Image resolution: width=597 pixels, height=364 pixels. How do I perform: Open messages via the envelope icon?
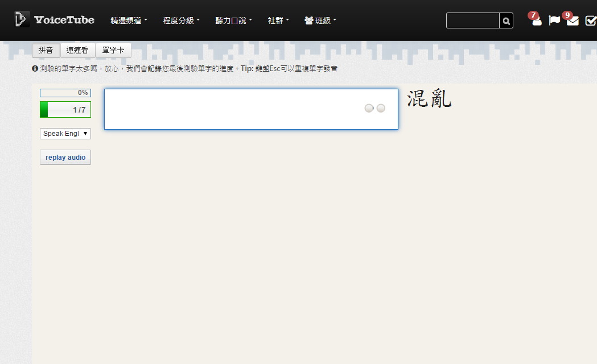[572, 22]
